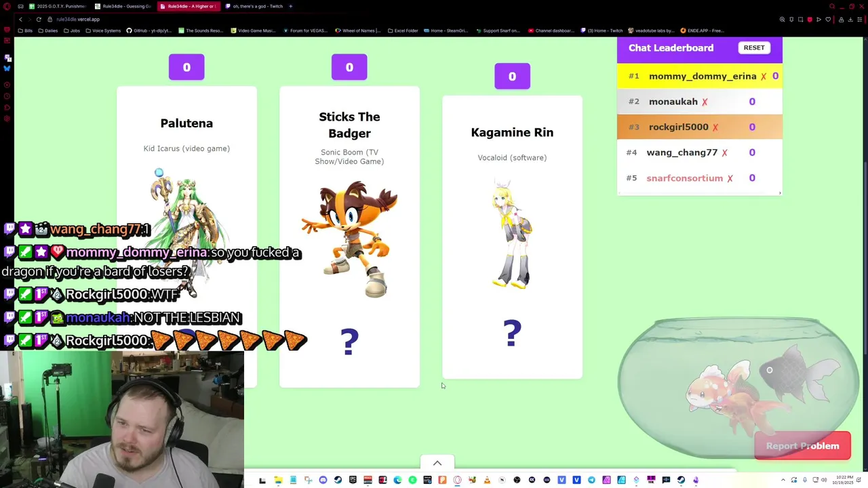Remove snarfconsortium from the leaderboard with X
The height and width of the screenshot is (488, 868).
tap(730, 178)
